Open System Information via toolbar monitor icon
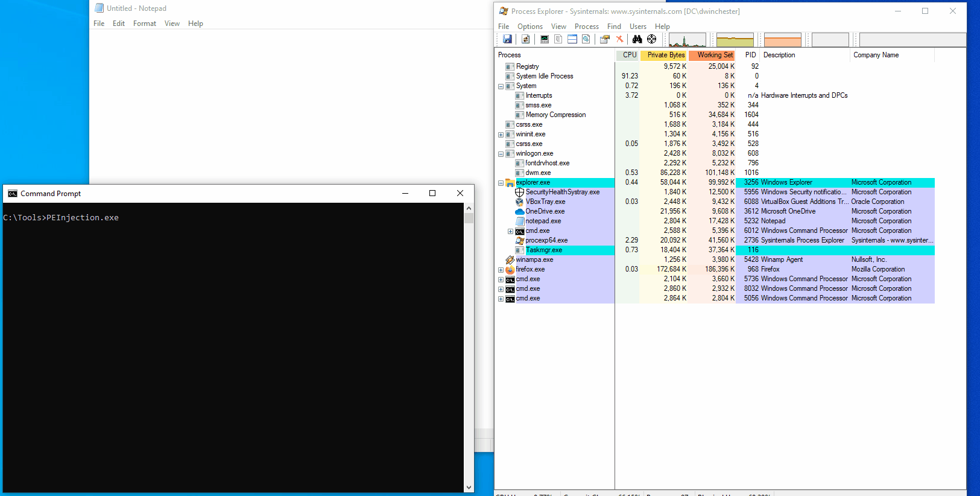 click(x=545, y=39)
